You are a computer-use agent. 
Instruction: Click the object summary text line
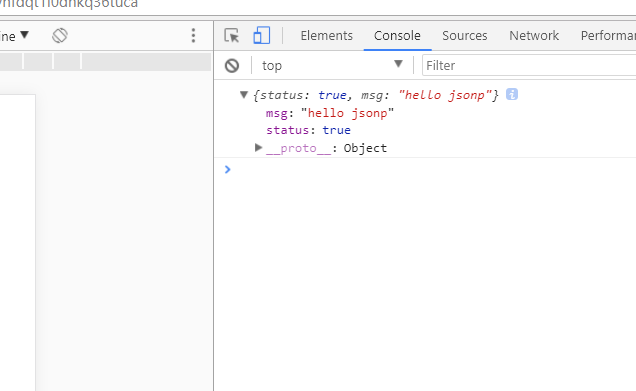(x=376, y=95)
